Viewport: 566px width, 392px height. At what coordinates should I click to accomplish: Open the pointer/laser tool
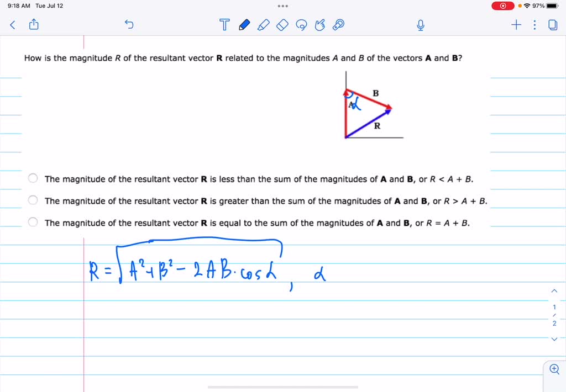[339, 24]
